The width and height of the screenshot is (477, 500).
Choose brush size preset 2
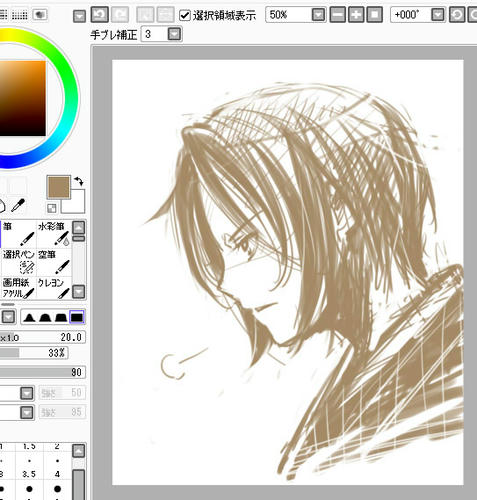57,455
